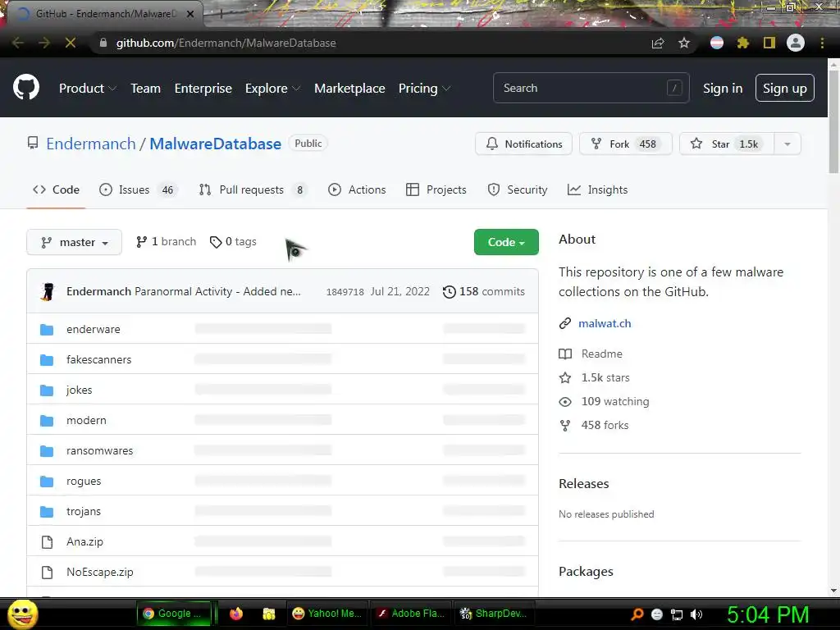Viewport: 840px width, 630px height.
Task: Open the enderware folder
Action: pyautogui.click(x=94, y=329)
